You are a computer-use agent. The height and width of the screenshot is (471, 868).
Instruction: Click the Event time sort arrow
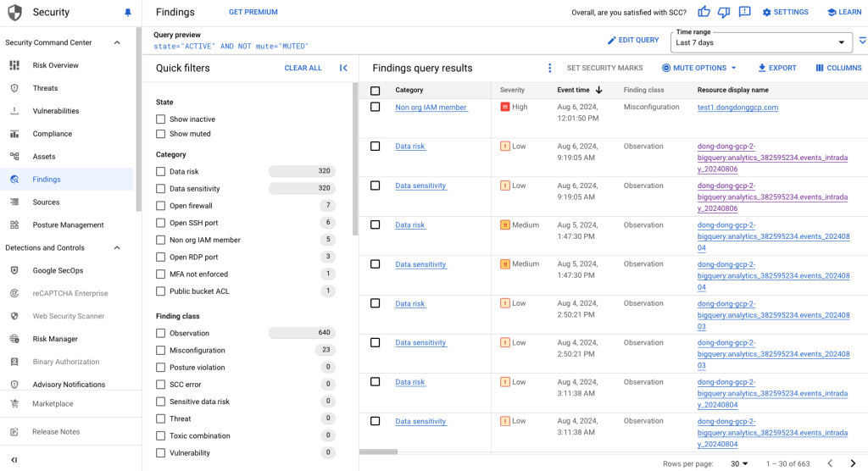(599, 90)
